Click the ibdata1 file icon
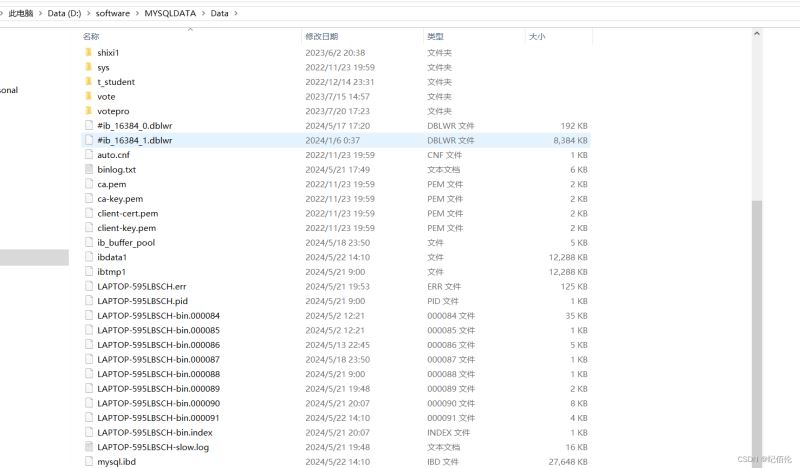Viewport: 800px width, 468px height. pos(89,257)
